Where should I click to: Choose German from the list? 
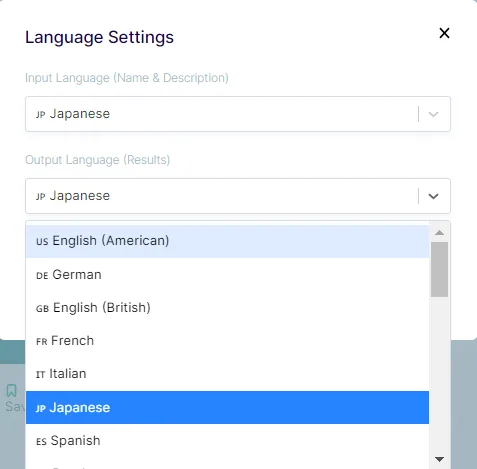click(x=227, y=275)
